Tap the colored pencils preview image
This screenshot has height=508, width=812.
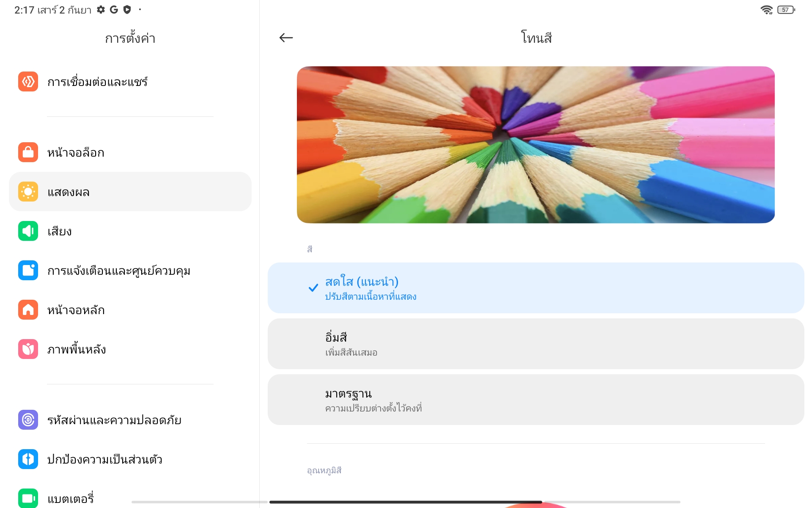point(536,145)
